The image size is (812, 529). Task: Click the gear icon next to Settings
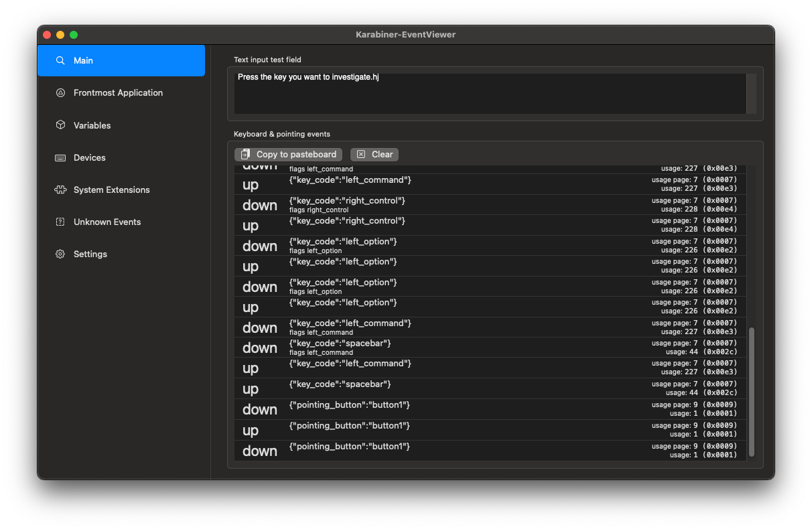pos(60,254)
